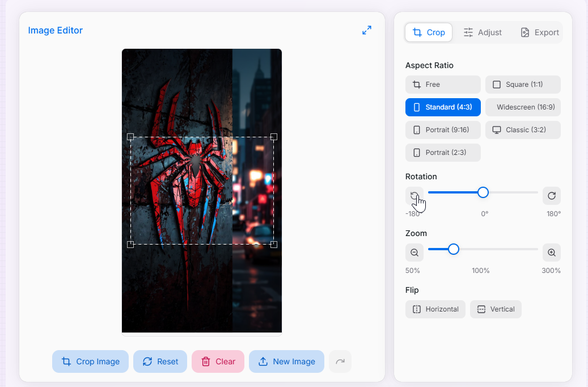Click the top-left crop selection handle
The height and width of the screenshot is (387, 588).
click(x=130, y=137)
